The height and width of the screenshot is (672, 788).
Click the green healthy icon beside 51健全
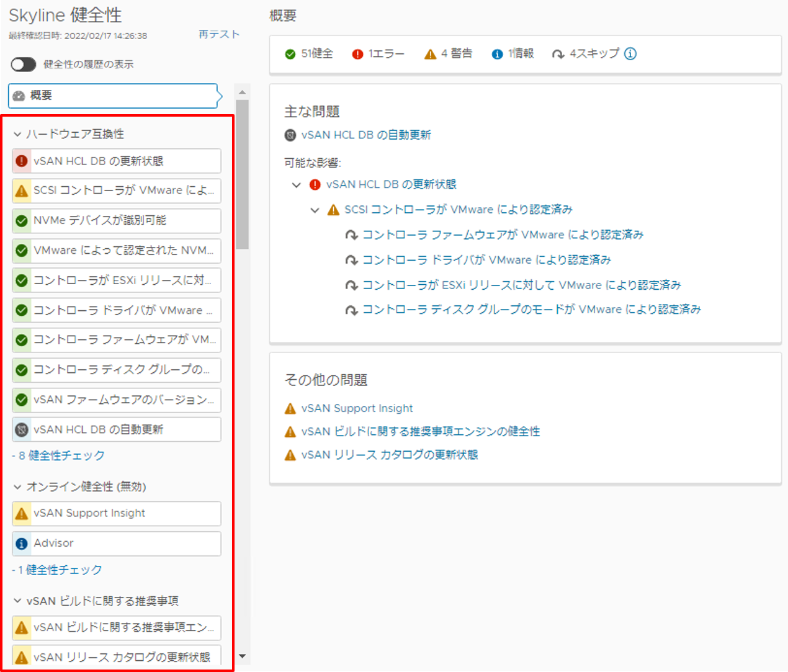[290, 55]
